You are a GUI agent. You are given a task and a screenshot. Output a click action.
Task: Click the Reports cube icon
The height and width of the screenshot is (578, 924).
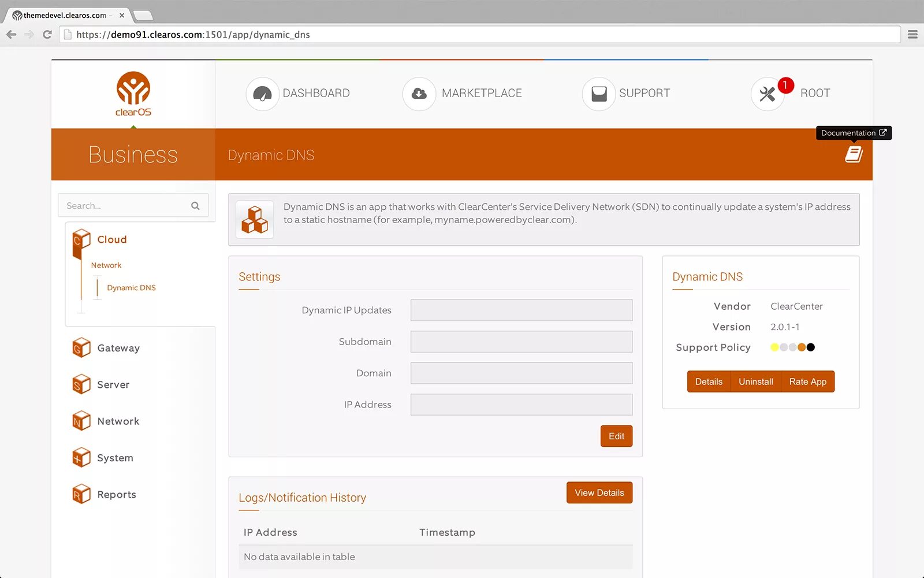(x=81, y=494)
